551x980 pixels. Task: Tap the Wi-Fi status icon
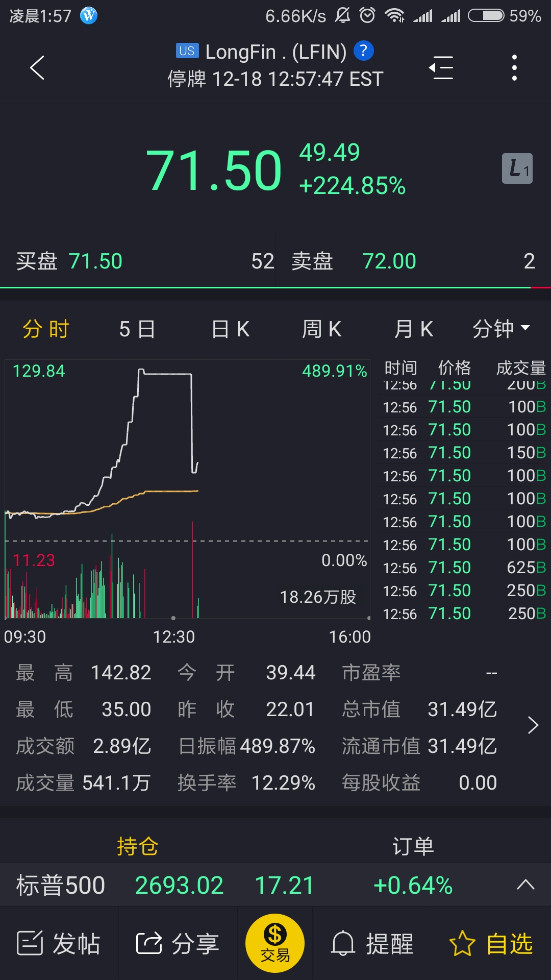[x=394, y=15]
